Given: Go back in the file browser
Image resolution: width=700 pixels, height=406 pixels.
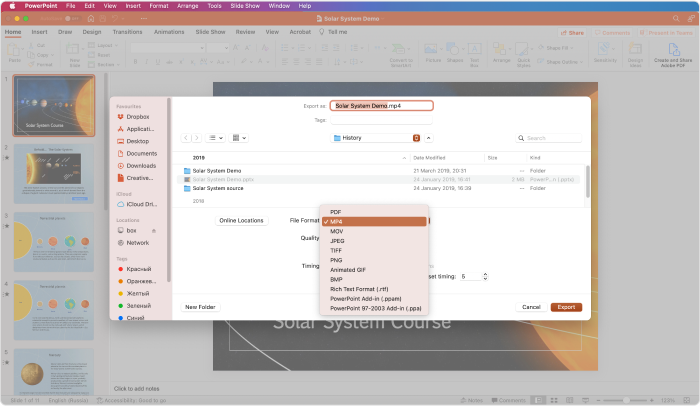Looking at the screenshot, I should [x=186, y=138].
